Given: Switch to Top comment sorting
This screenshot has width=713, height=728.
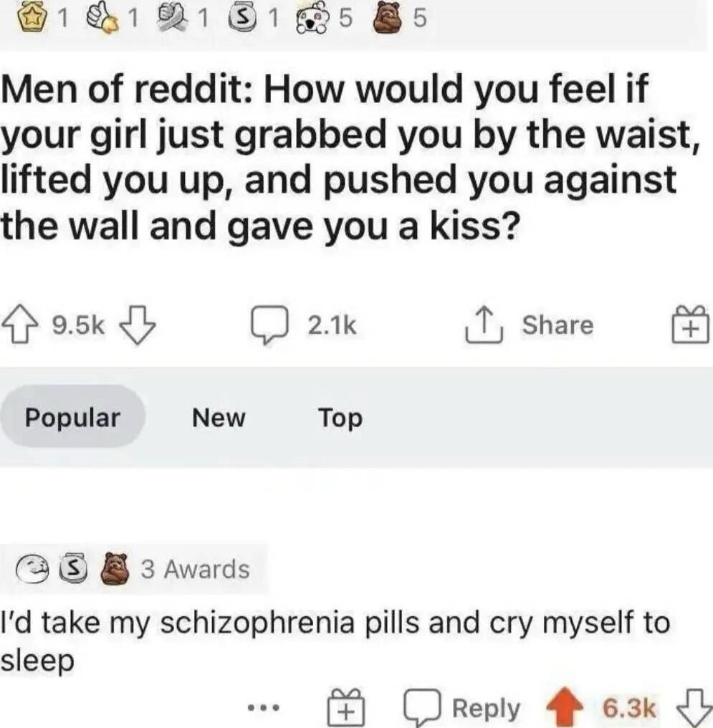Looking at the screenshot, I should [x=340, y=418].
